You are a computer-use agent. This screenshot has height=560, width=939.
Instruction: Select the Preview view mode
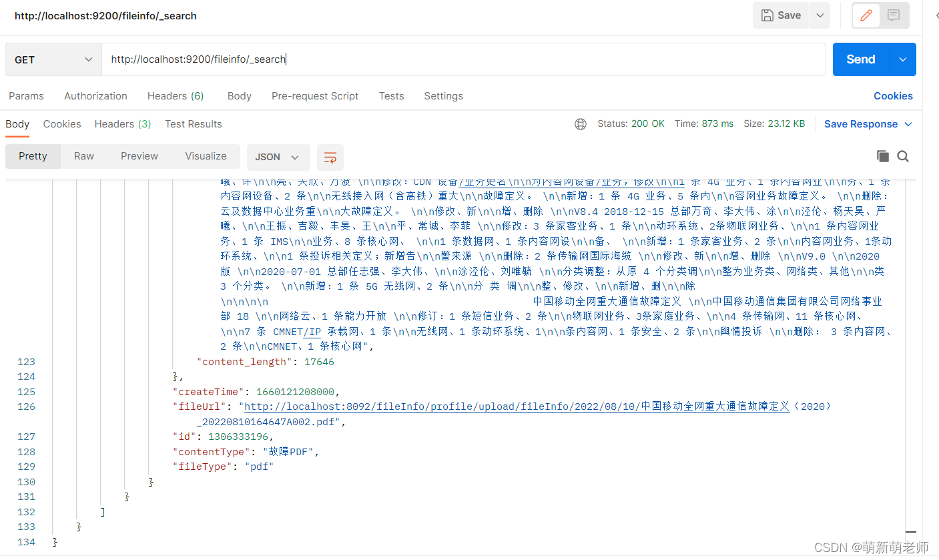139,156
